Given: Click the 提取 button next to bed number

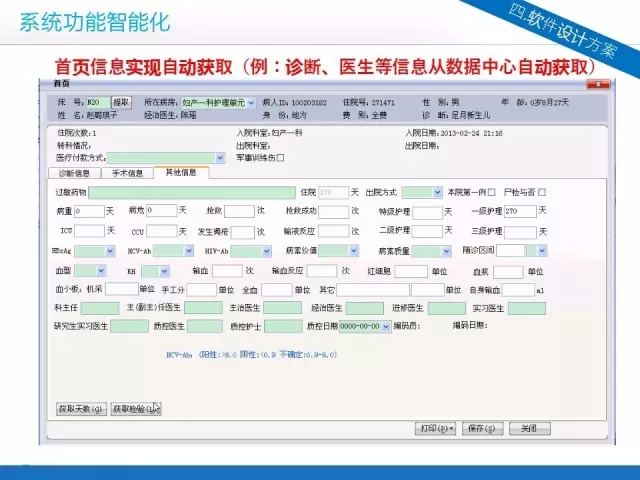Looking at the screenshot, I should [x=121, y=102].
